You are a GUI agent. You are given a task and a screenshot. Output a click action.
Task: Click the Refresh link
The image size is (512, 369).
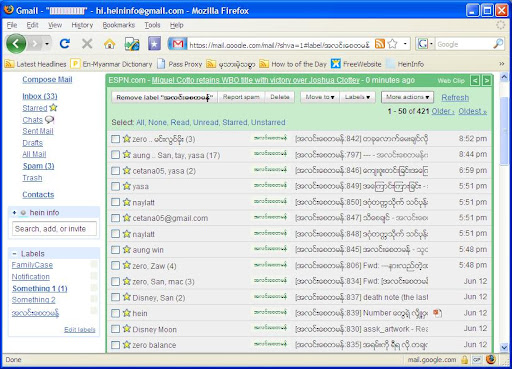tap(455, 97)
